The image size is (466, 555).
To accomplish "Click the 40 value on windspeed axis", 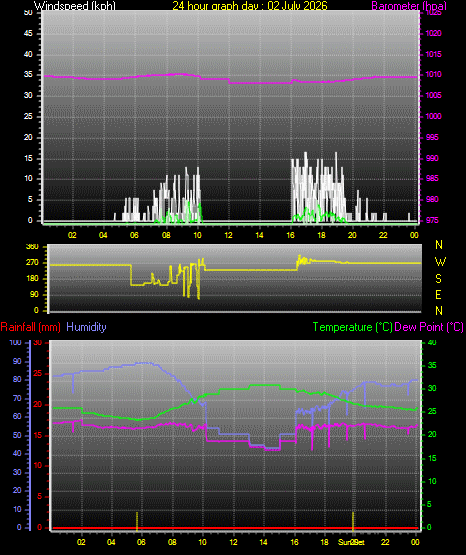I will (28, 54).
